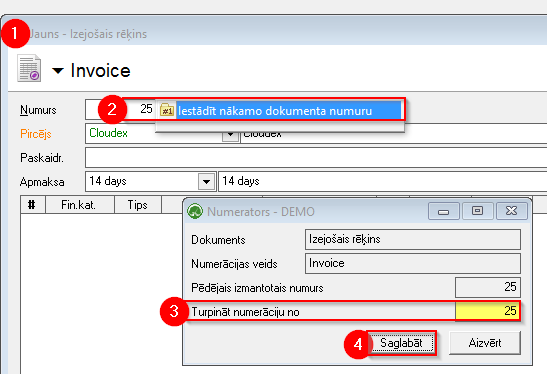Click the Jauns - Izejošais rēķins window title
The height and width of the screenshot is (374, 547).
88,34
